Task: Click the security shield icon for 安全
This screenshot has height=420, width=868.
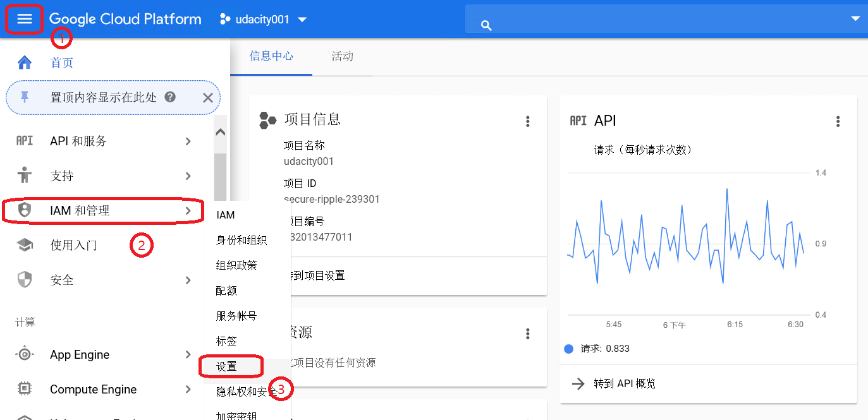Action: pyautogui.click(x=24, y=280)
